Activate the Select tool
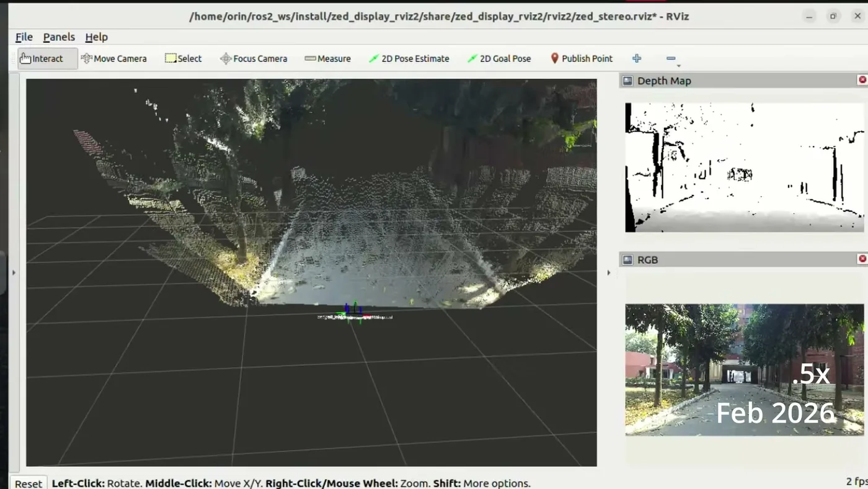The height and width of the screenshot is (489, 868). (x=183, y=58)
